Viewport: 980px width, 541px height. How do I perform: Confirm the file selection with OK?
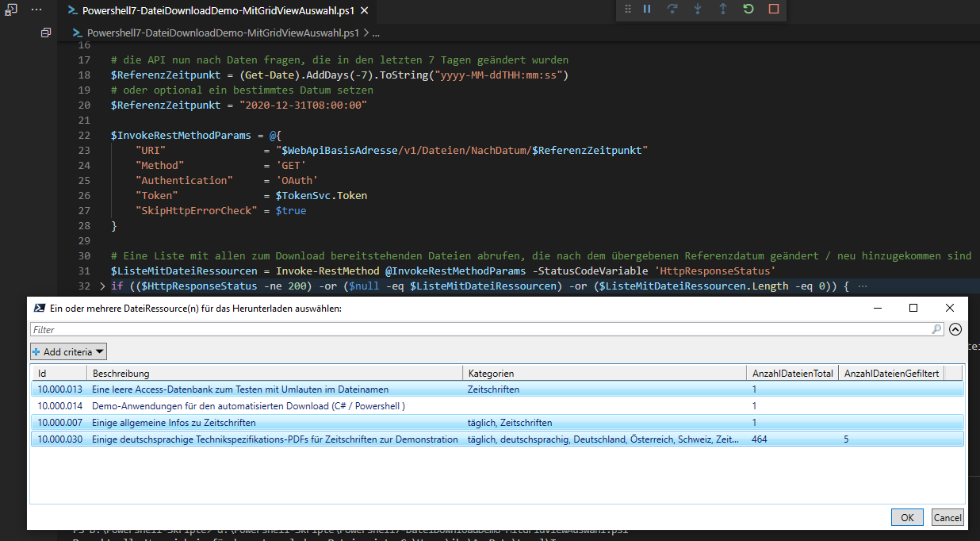click(906, 516)
